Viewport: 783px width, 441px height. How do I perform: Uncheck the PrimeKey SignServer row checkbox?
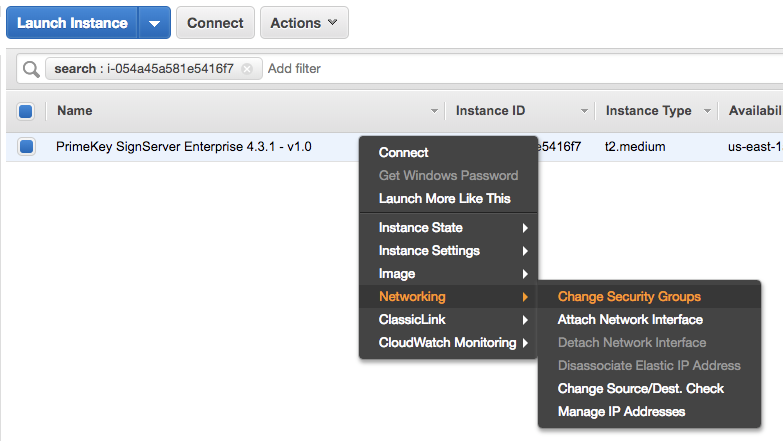click(26, 147)
